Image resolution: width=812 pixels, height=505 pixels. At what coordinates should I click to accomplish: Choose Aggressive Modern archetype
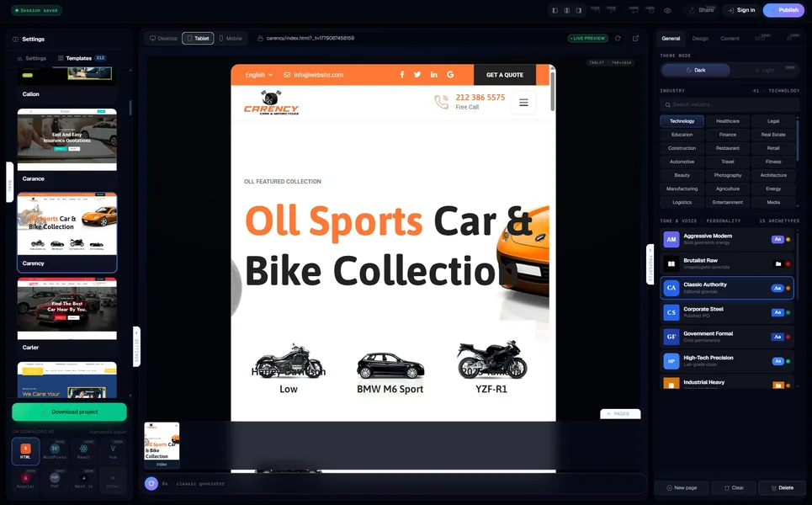point(727,239)
